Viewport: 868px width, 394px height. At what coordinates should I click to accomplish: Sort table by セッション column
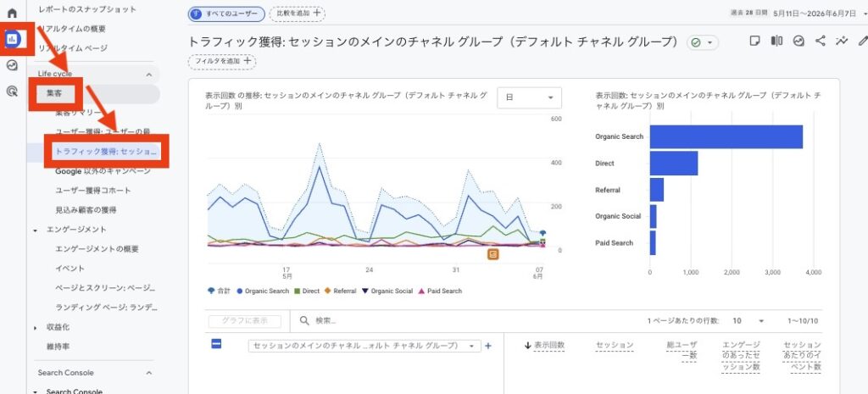click(615, 346)
